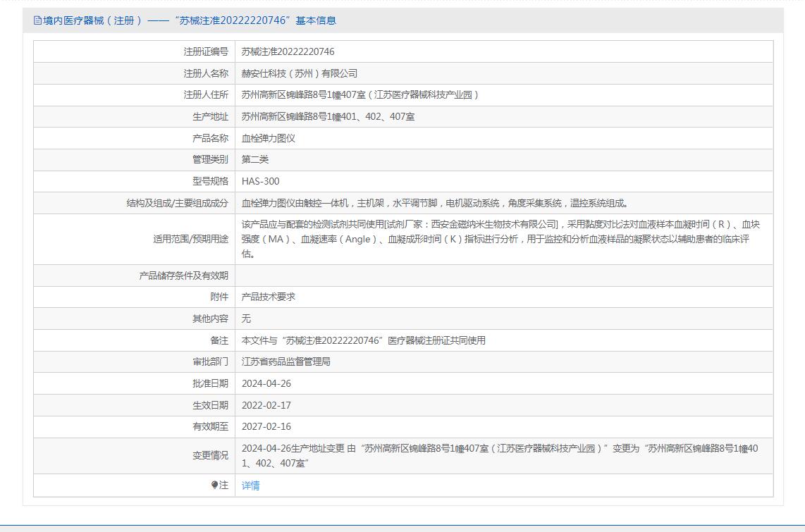Screen dimensions: 805x532
Task: Click the 第二类 management category value
Action: (254, 159)
